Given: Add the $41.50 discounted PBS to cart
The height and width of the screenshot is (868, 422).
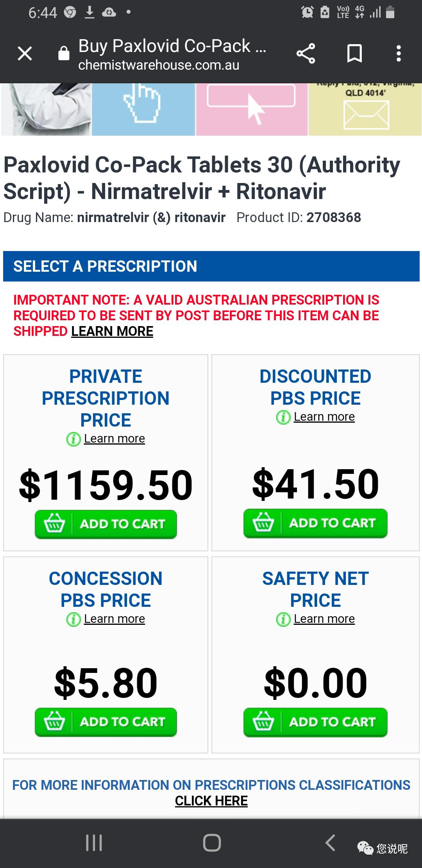Looking at the screenshot, I should click(315, 523).
